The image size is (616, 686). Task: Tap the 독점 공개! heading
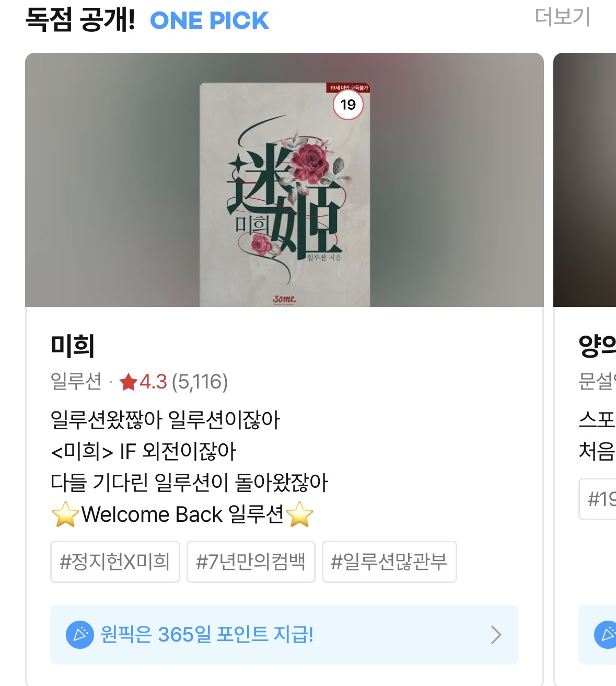[x=80, y=20]
